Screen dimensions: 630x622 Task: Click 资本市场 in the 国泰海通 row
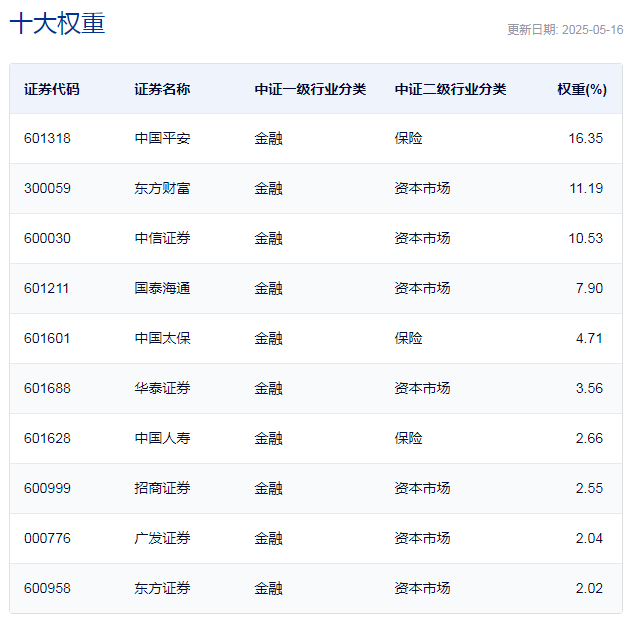click(422, 288)
